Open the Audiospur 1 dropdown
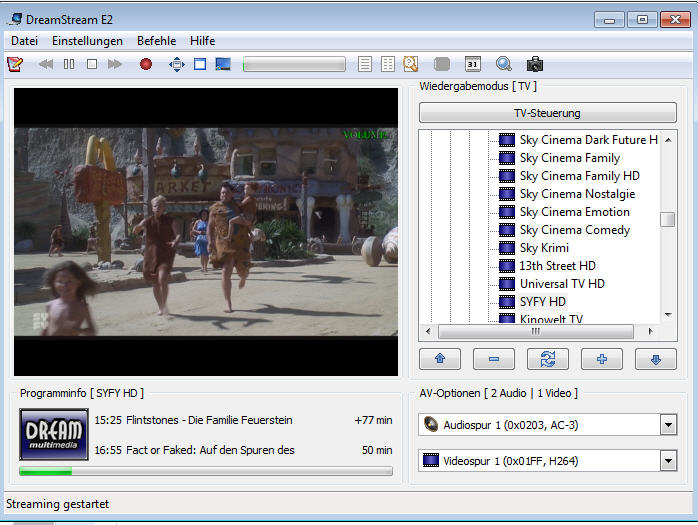Viewport: 698px width, 525px height. click(668, 425)
